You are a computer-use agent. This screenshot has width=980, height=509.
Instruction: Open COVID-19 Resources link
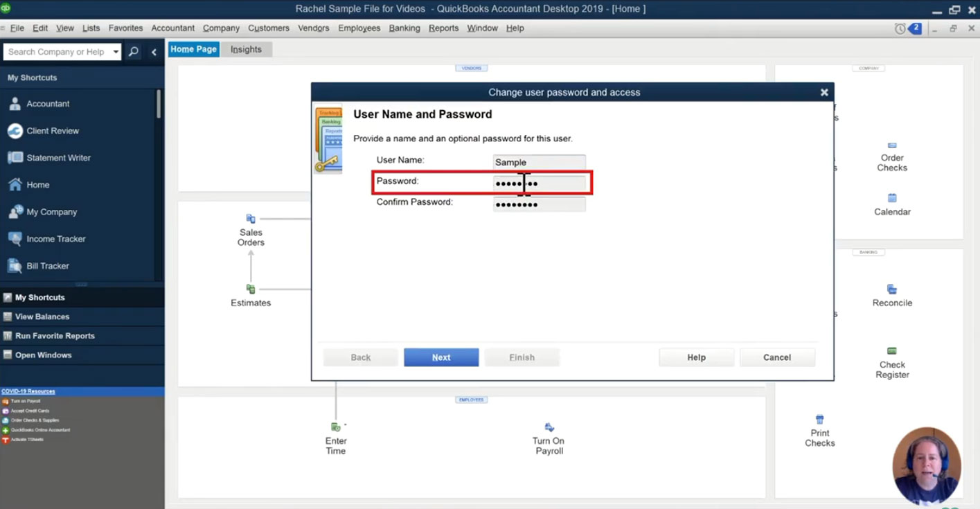[28, 391]
